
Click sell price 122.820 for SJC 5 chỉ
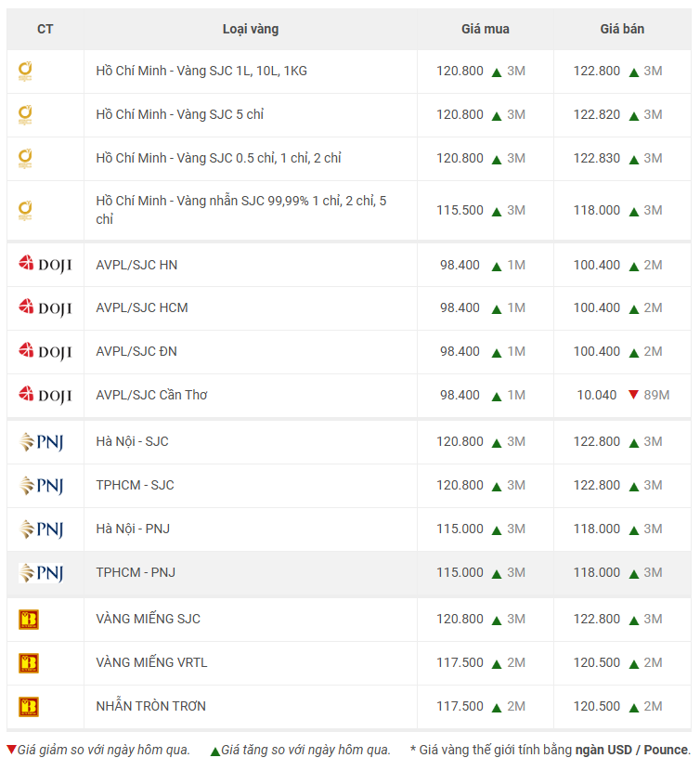[597, 114]
